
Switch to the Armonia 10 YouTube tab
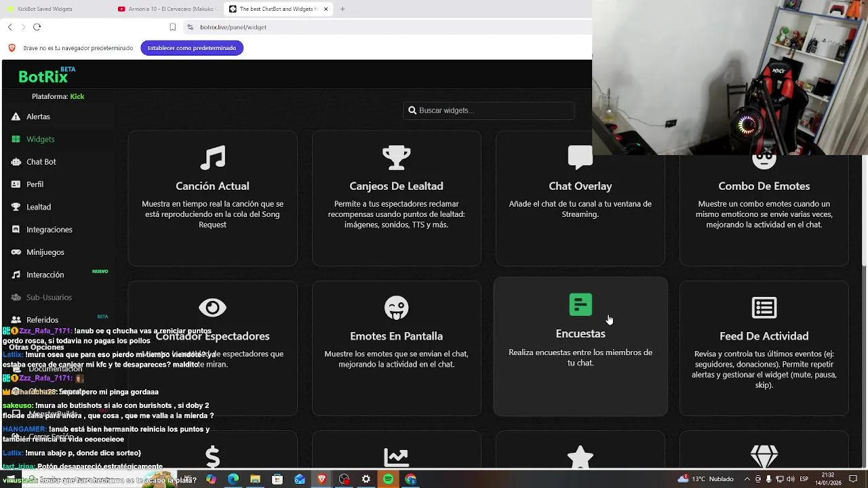pos(166,9)
